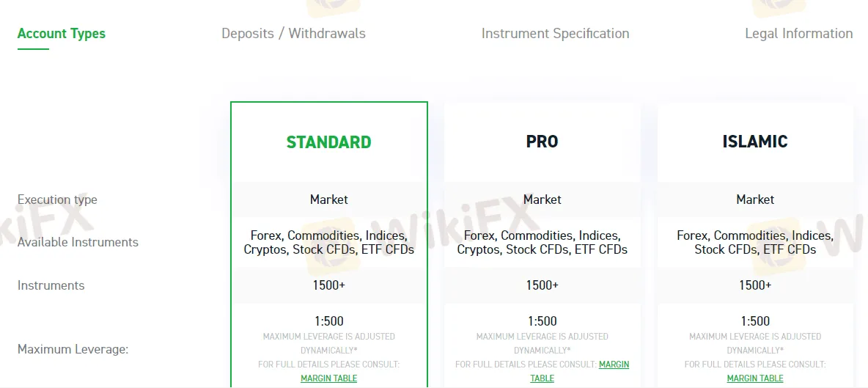
Task: Go to the Legal Information tab
Action: pyautogui.click(x=799, y=34)
